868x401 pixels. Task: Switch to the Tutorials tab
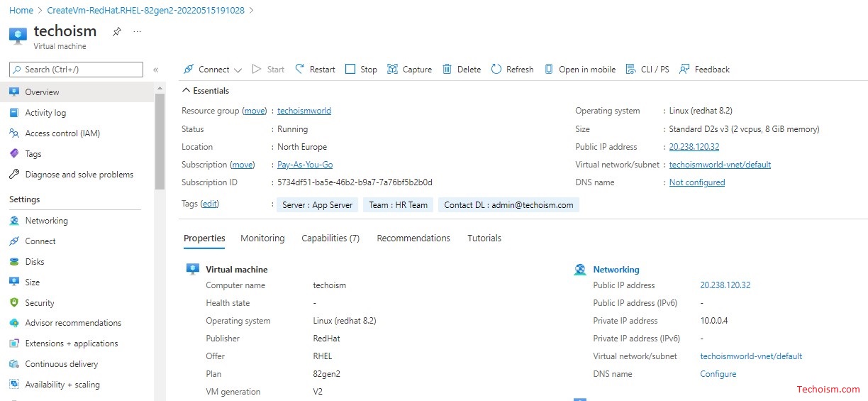(484, 238)
